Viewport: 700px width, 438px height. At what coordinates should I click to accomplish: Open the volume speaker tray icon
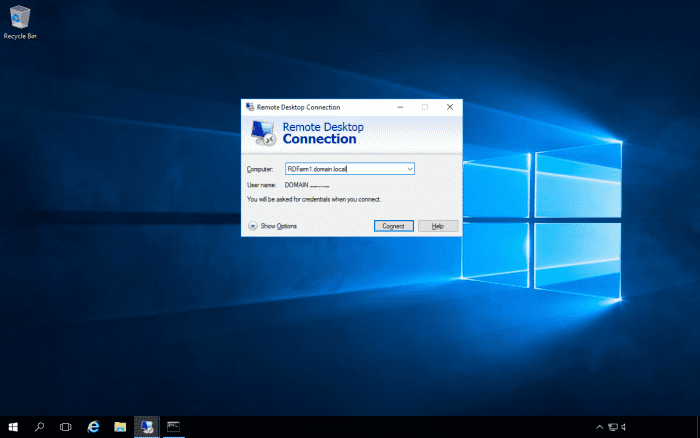(624, 427)
